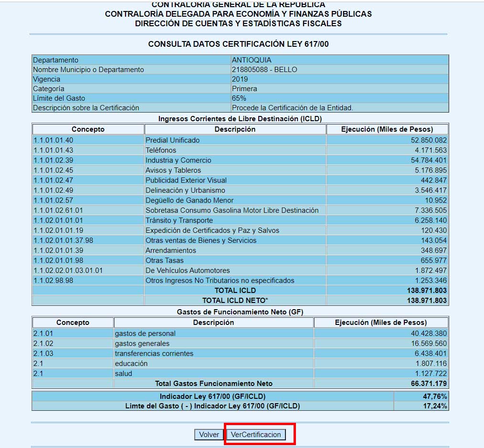Click the 47,76% indicator value
This screenshot has height=448, width=484.
(x=436, y=396)
